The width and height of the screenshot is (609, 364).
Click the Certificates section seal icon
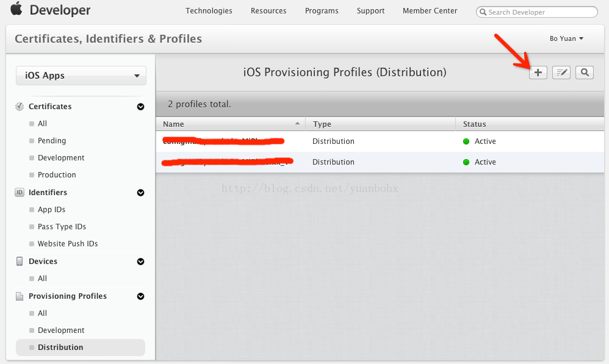pos(19,106)
